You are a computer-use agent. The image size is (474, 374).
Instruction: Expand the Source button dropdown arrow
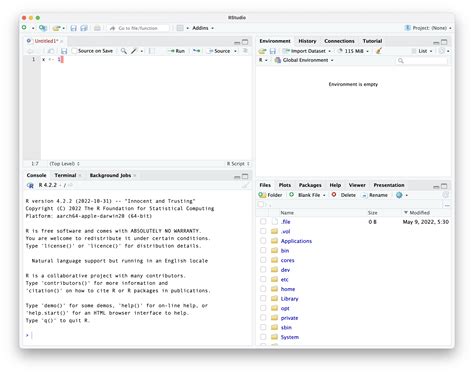[x=235, y=51]
